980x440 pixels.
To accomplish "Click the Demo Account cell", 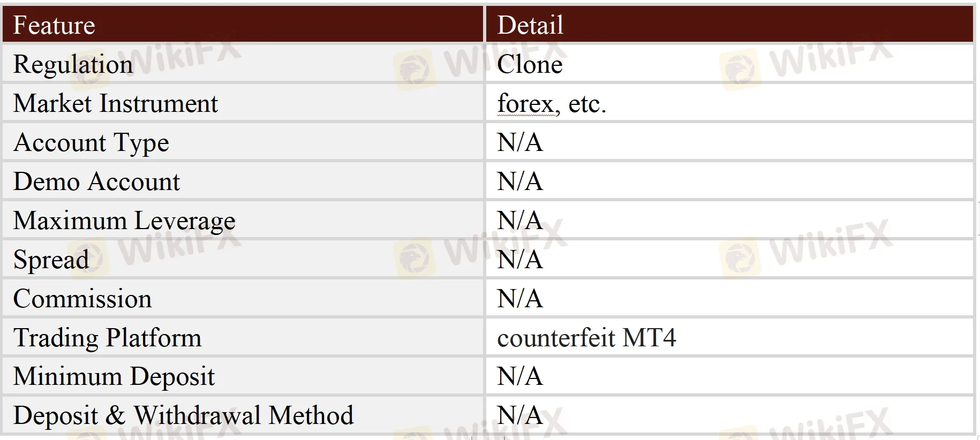I will coord(243,181).
